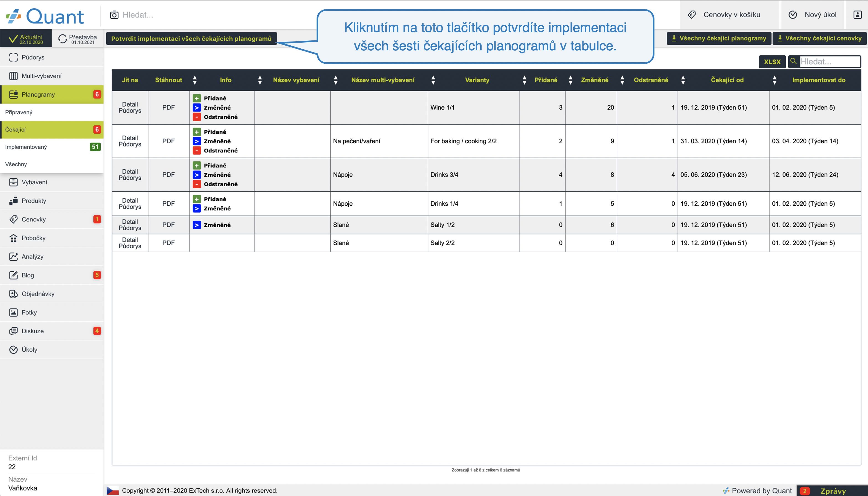This screenshot has height=496, width=868.
Task: Switch to Aktuální 22.10.2020 mode
Action: tap(26, 39)
